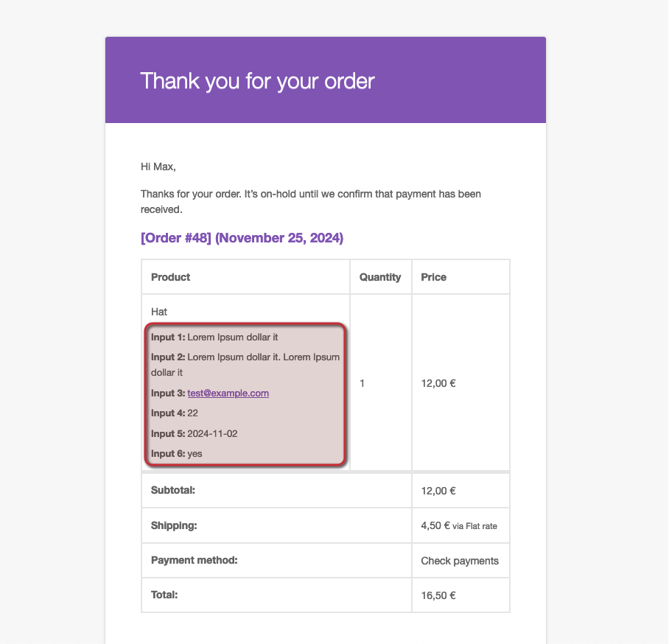
Task: Click the via Flat rate text
Action: (x=480, y=526)
